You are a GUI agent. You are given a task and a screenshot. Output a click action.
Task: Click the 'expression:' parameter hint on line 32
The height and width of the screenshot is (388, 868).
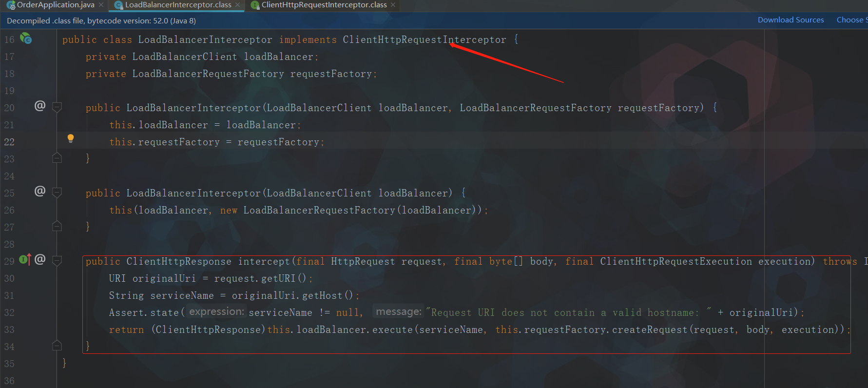click(216, 311)
